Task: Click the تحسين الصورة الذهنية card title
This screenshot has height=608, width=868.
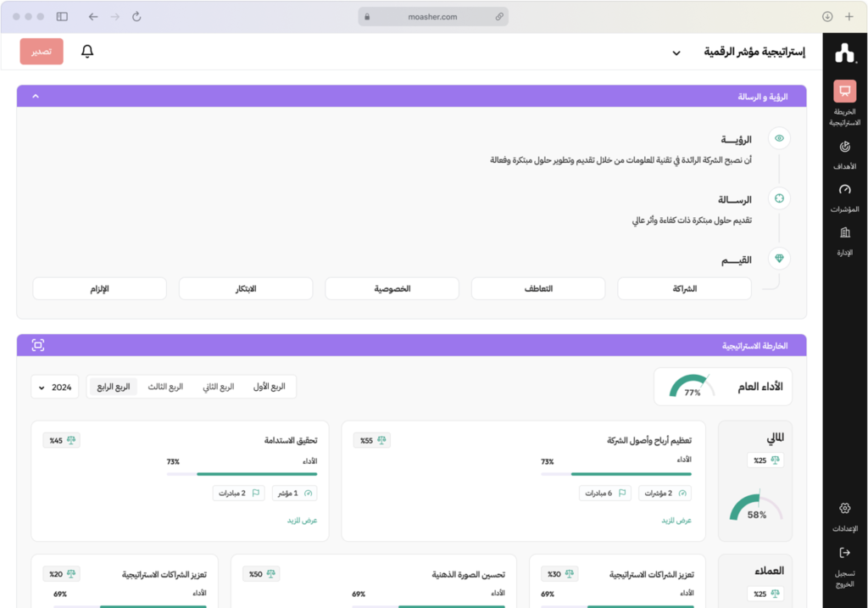Action: pyautogui.click(x=468, y=575)
